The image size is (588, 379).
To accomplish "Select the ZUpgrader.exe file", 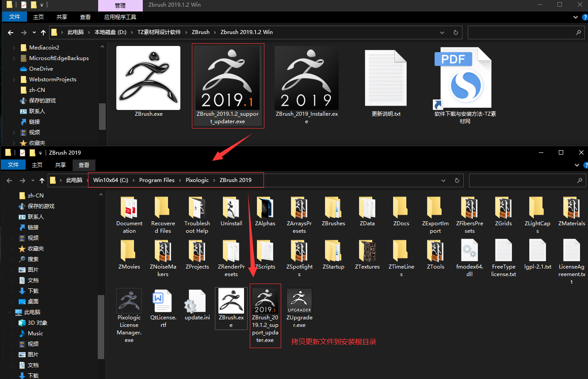I will pyautogui.click(x=299, y=308).
